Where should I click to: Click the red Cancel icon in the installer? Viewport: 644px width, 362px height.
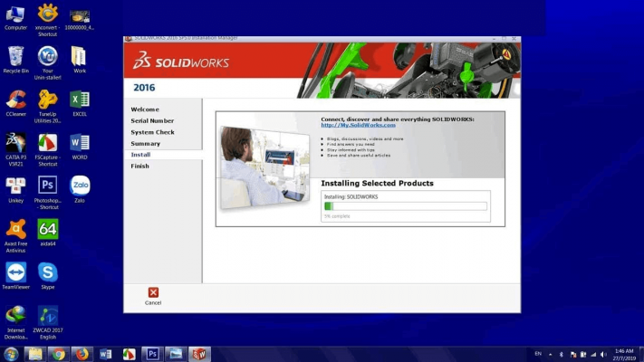(153, 292)
